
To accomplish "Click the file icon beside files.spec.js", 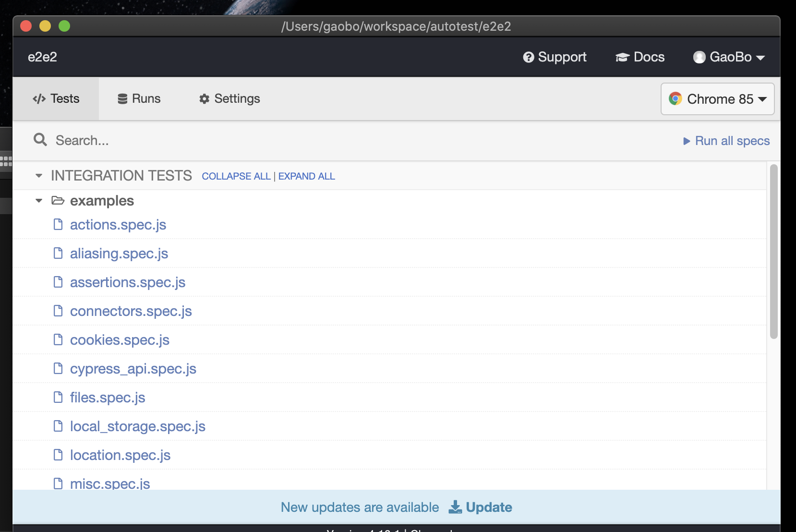I will point(58,397).
